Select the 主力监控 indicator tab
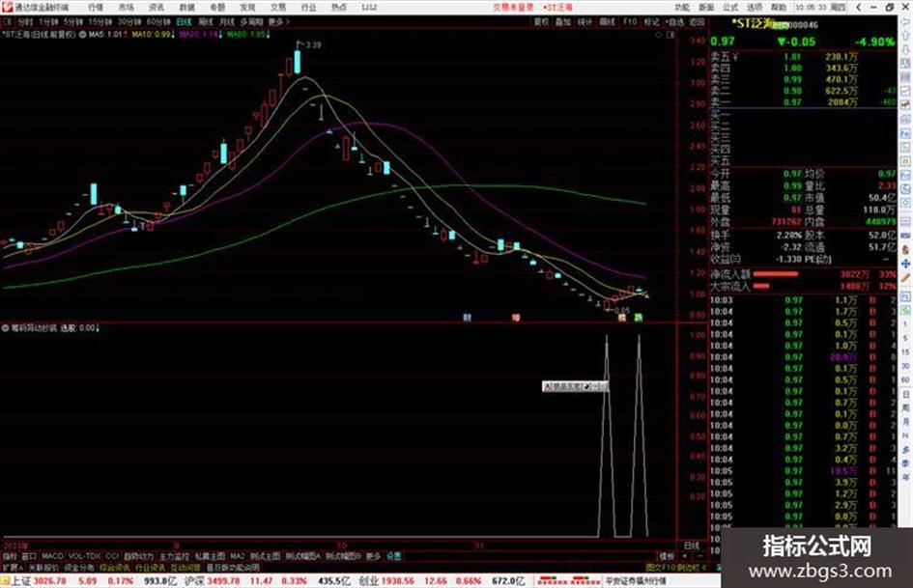 175,556
